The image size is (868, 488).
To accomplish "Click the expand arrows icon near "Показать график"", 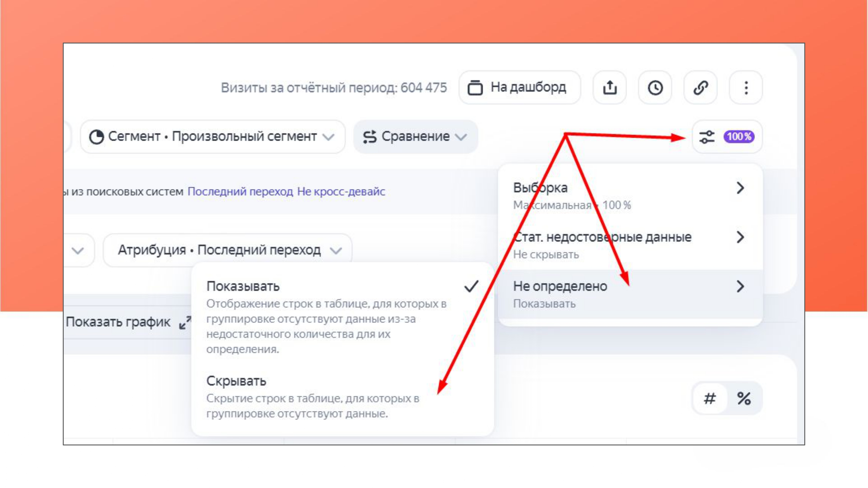I will 185,322.
